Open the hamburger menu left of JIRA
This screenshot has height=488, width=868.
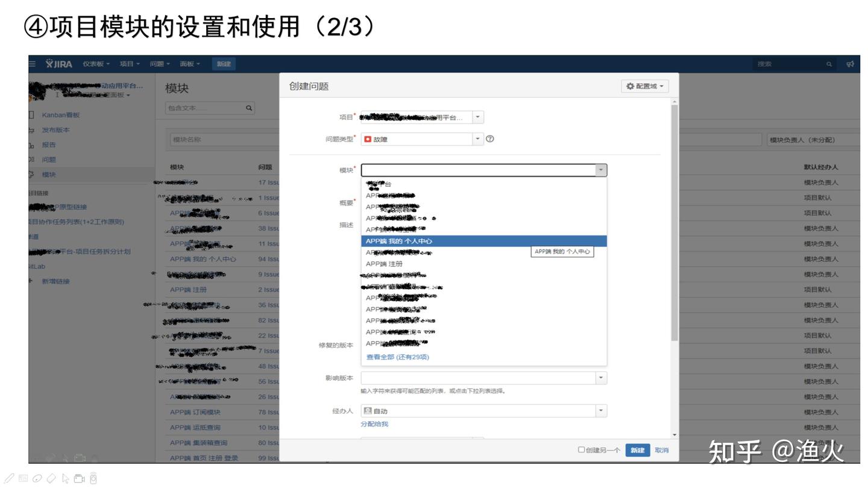click(x=32, y=64)
